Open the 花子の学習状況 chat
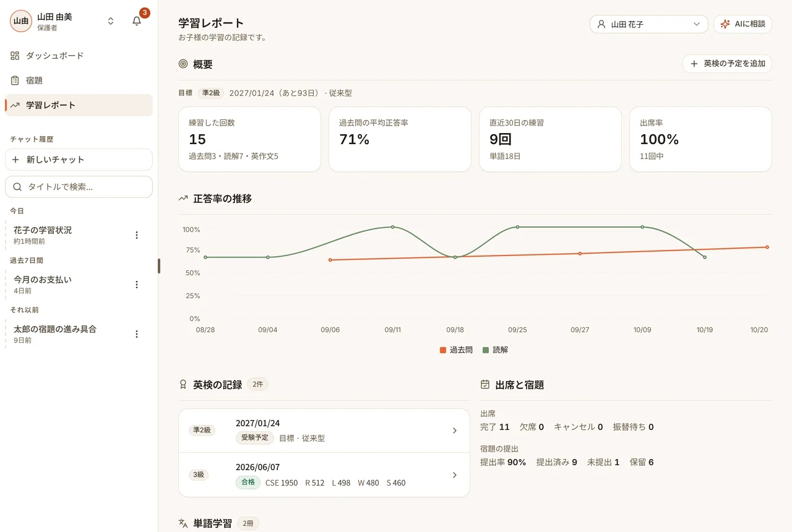 pos(68,235)
